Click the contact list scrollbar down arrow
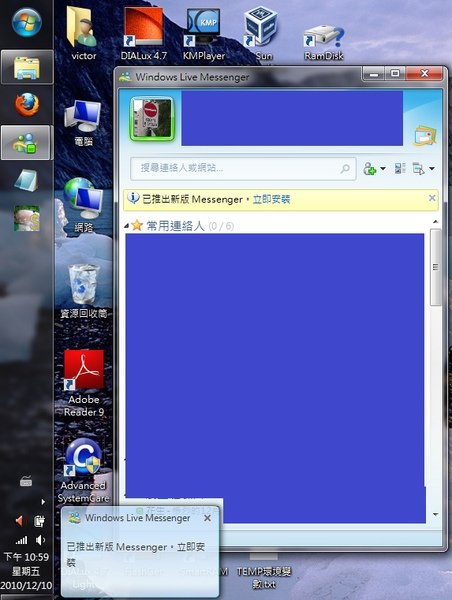This screenshot has height=600, width=452. point(436,515)
